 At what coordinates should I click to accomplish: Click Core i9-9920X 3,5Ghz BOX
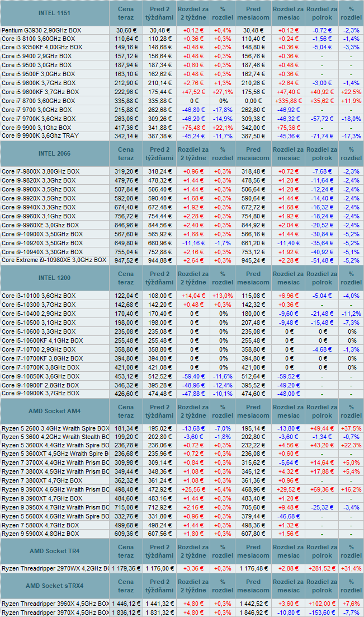click(x=39, y=198)
